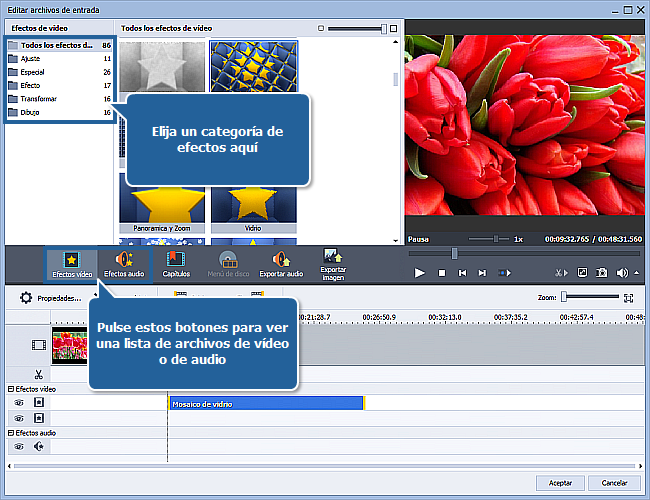The width and height of the screenshot is (650, 500).
Task: Select the Mosaico de vidrio timeline clip
Action: [266, 403]
